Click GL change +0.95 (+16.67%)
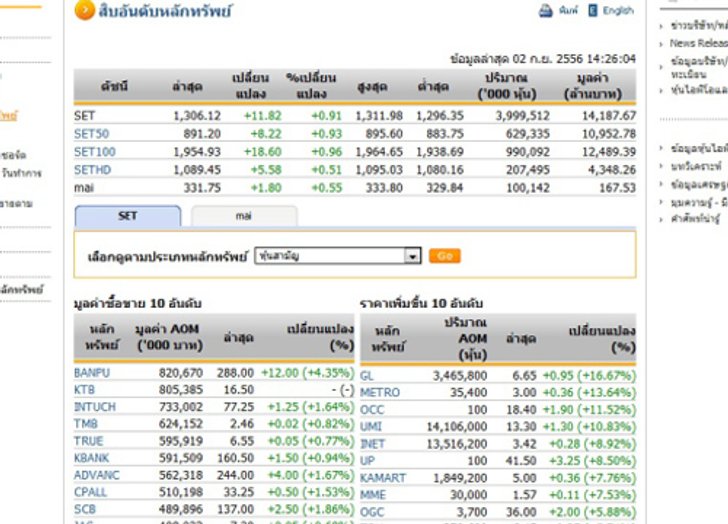Viewport: 728px width, 524px height. [589, 375]
